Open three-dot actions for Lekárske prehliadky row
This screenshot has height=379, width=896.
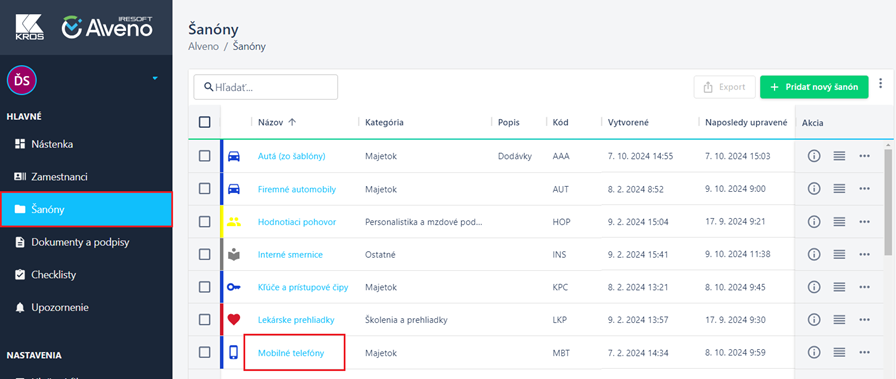(864, 320)
